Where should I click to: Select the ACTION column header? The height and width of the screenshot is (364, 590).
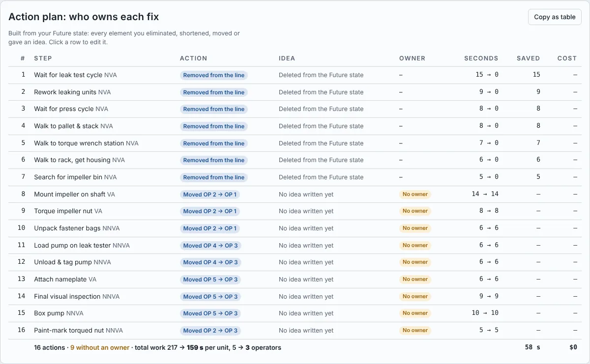[194, 58]
